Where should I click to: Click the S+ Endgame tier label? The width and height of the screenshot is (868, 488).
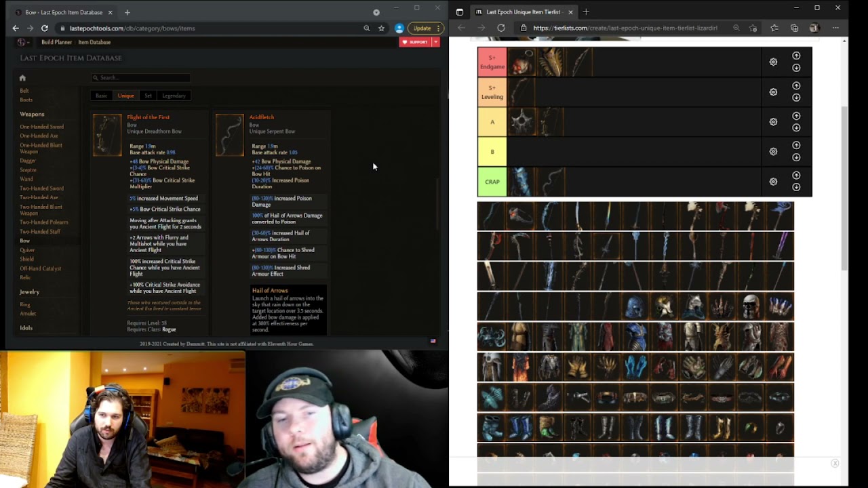point(492,62)
